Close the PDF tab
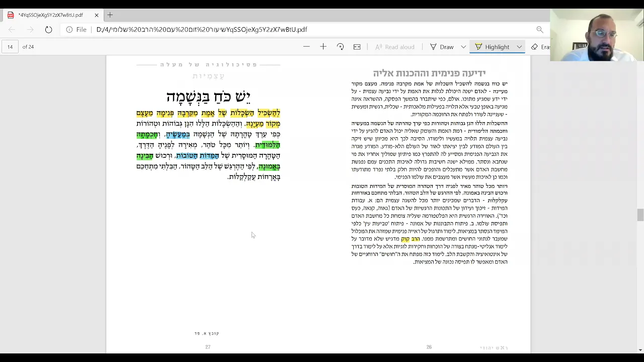Image resolution: width=644 pixels, height=362 pixels. pos(97,15)
